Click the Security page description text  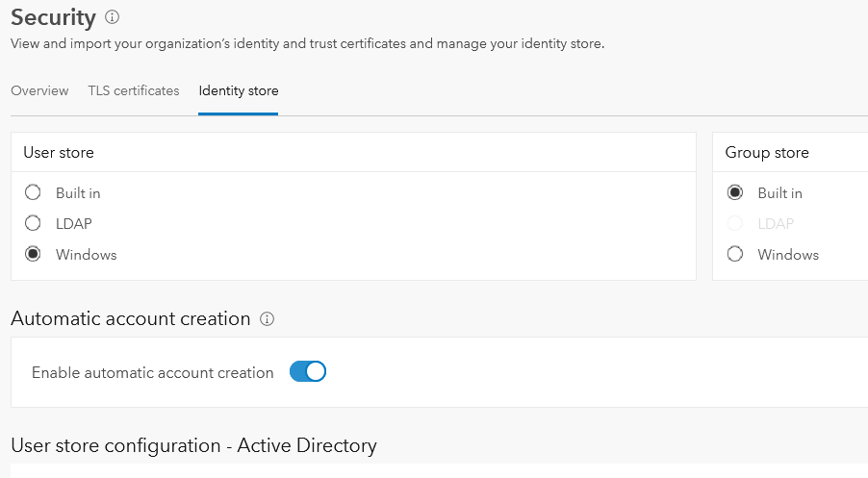point(307,44)
